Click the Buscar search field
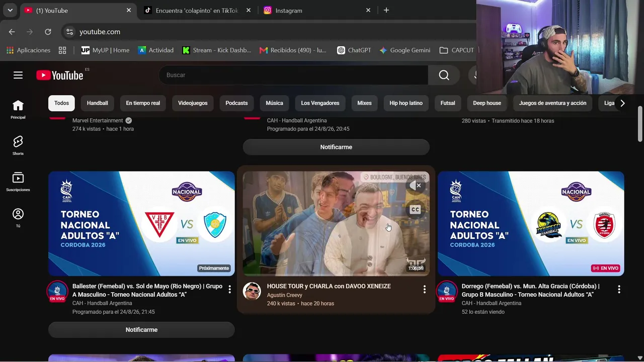Image resolution: width=644 pixels, height=362 pixels. [293, 75]
